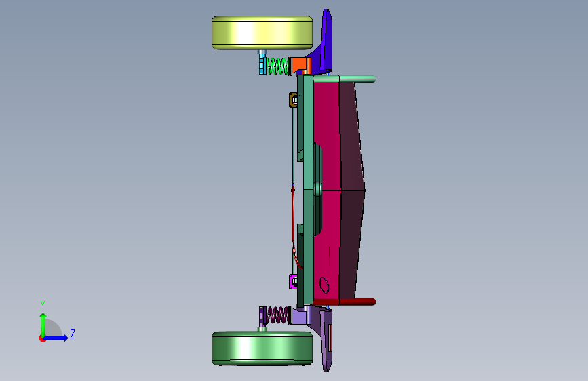
Task: Click the red origin dot of triad
Action: click(x=42, y=338)
